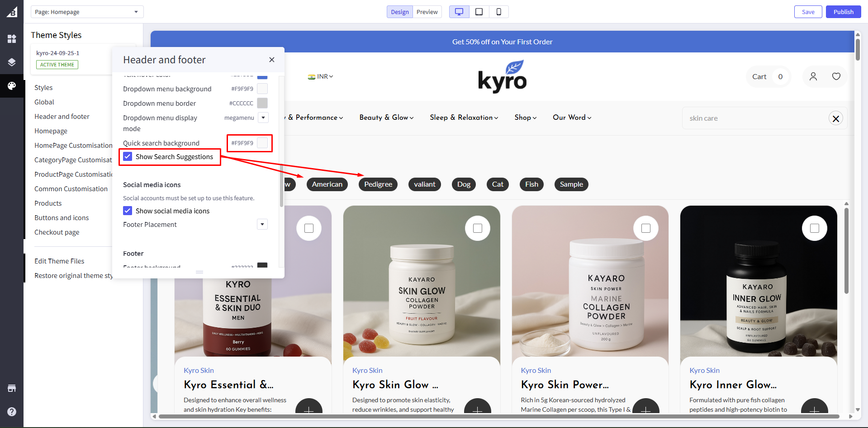Viewport: 868px width, 428px height.
Task: Select the mobile viewport icon
Action: (498, 12)
